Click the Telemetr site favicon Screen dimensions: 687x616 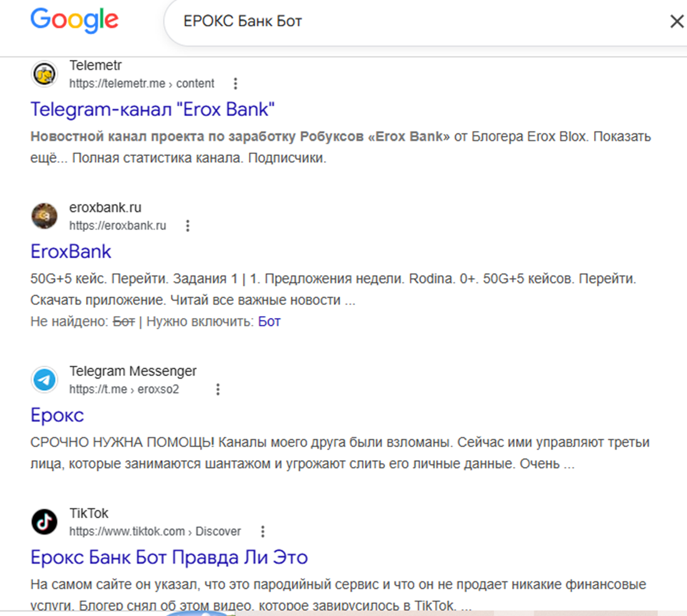pyautogui.click(x=44, y=74)
